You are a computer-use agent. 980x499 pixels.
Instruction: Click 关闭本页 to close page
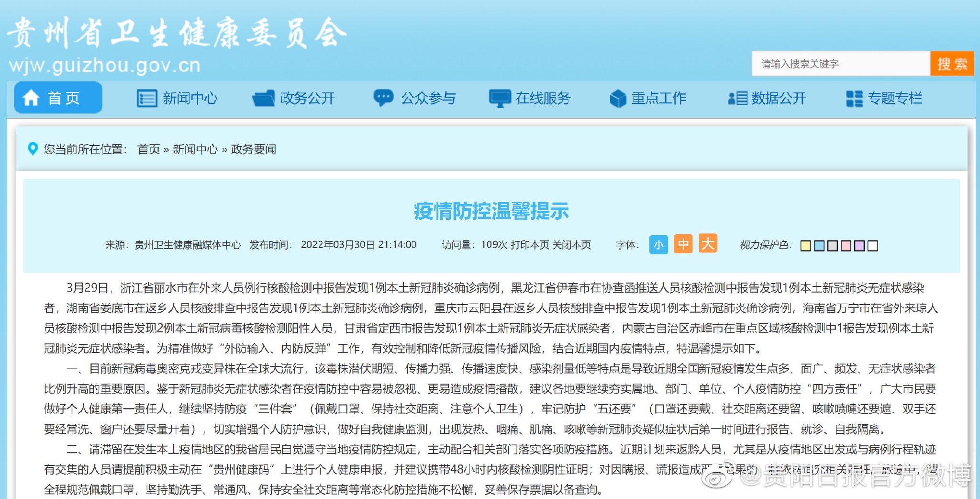click(x=571, y=245)
